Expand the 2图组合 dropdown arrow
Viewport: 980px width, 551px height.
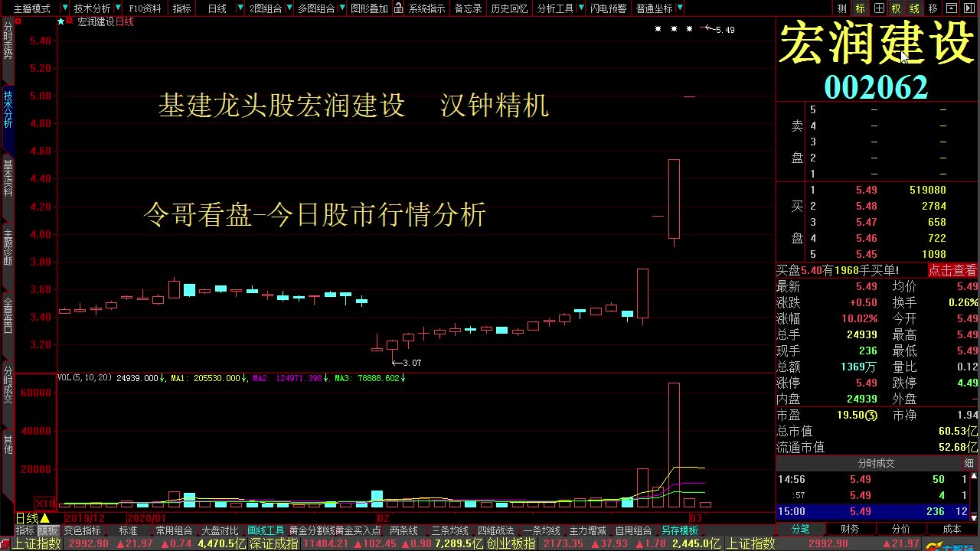[x=288, y=8]
